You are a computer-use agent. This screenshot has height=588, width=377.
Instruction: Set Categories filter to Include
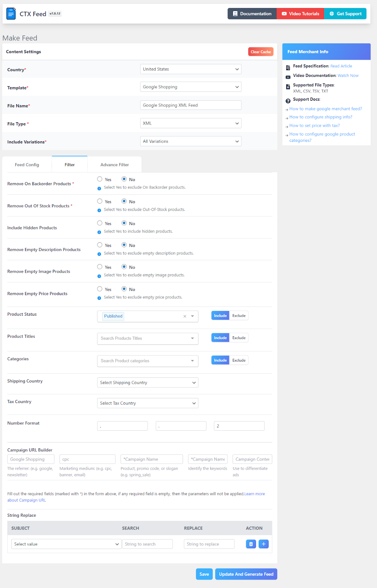click(x=220, y=360)
